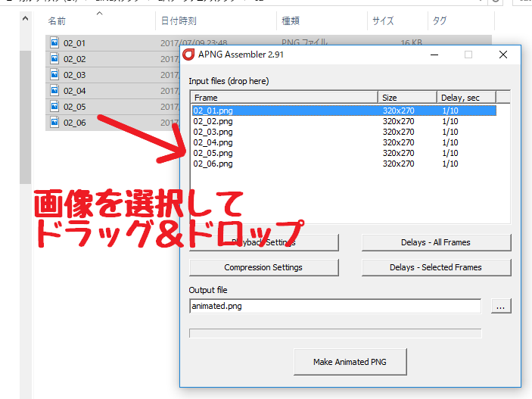Click 02_06 file name in Explorer

point(75,123)
